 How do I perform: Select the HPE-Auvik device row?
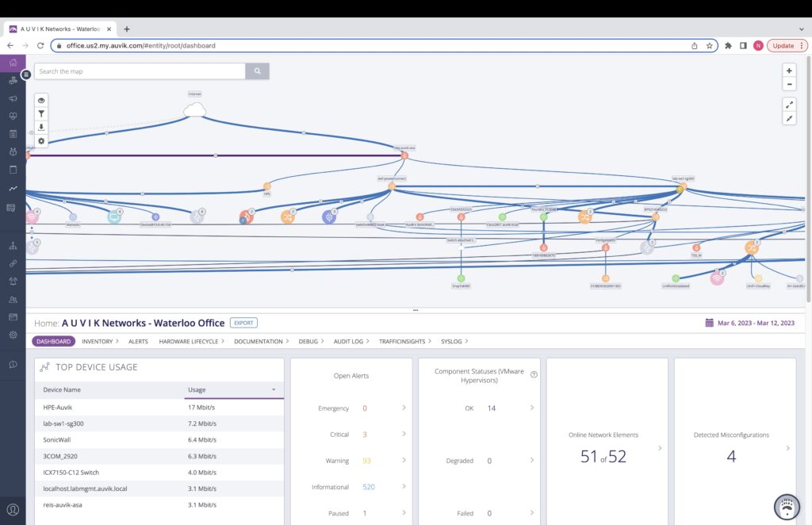pos(159,408)
